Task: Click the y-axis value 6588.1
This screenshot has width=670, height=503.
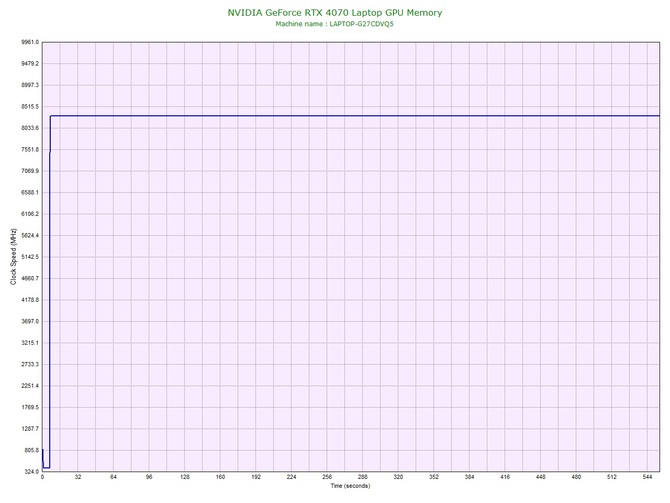Action: (x=30, y=192)
